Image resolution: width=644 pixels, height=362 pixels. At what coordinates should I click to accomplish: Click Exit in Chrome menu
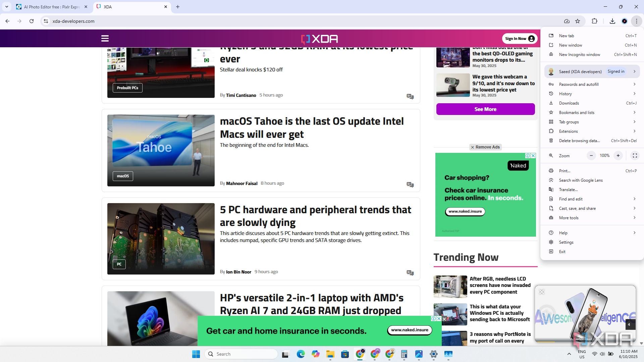tap(592, 252)
